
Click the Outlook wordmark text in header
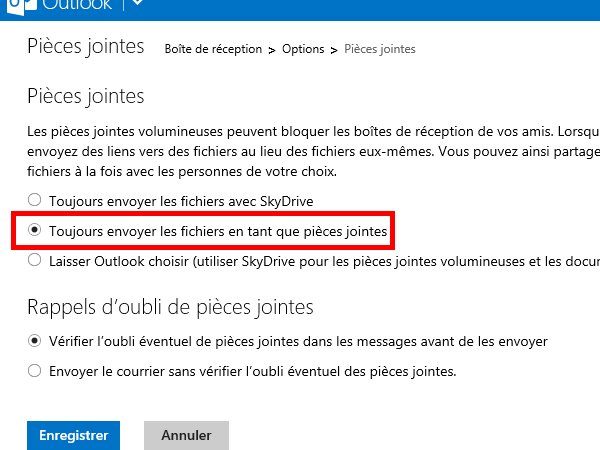77,5
